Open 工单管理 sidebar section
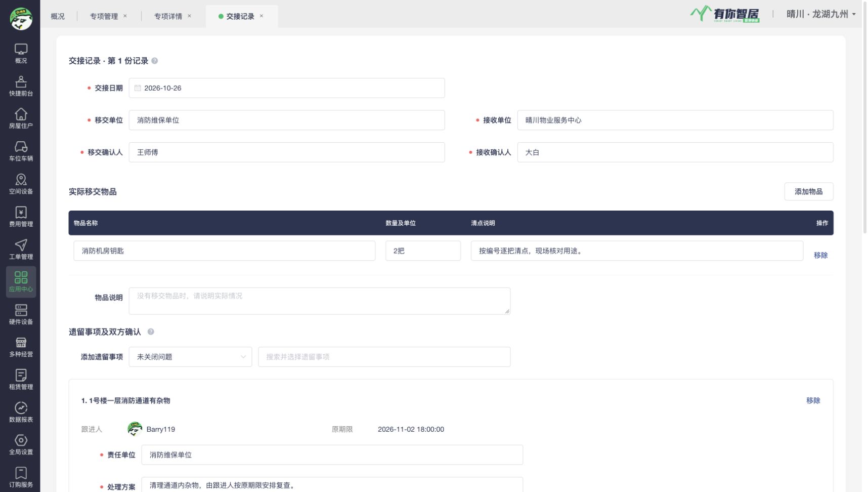This screenshot has width=868, height=492. point(21,250)
